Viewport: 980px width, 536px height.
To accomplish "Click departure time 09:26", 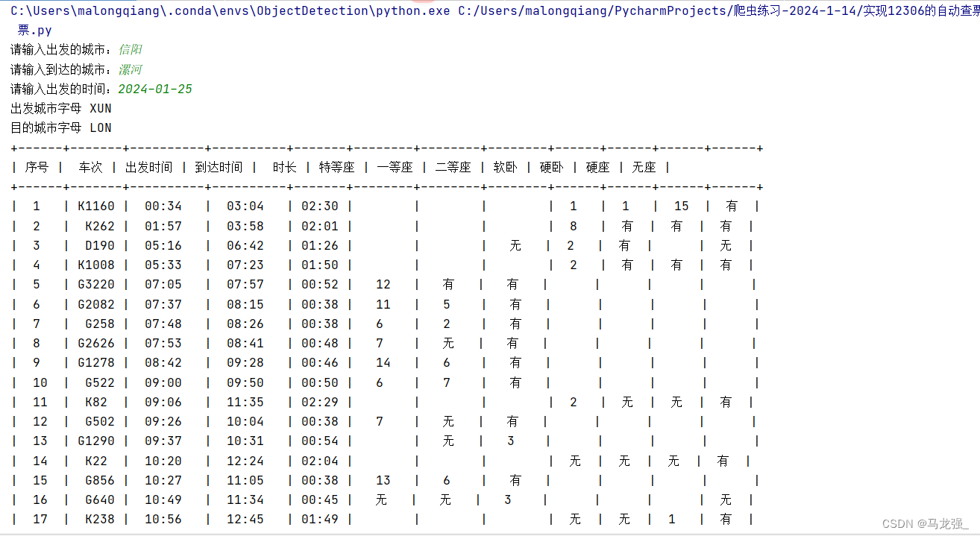I will point(163,421).
